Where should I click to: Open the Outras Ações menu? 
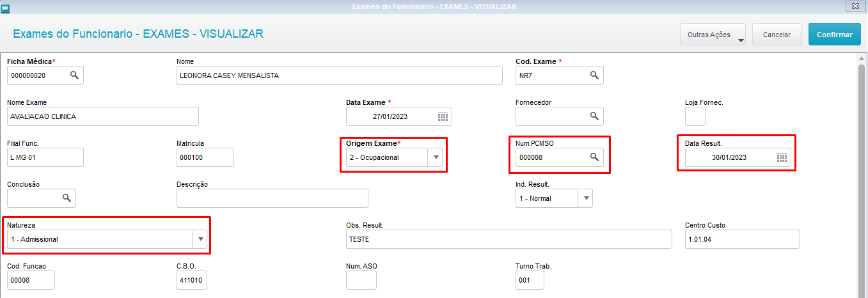pyautogui.click(x=714, y=35)
